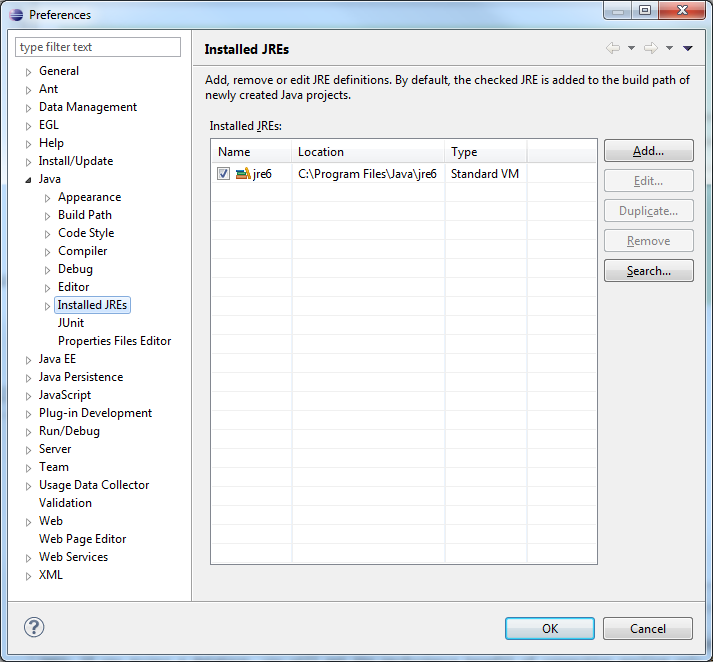Screen dimensions: 713x662
Task: Confirm with the OK button
Action: click(549, 628)
